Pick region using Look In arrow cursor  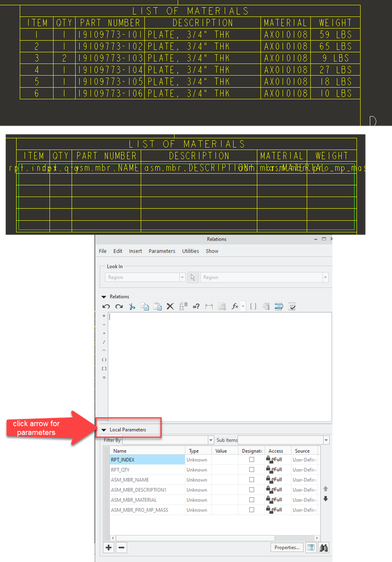click(x=193, y=277)
